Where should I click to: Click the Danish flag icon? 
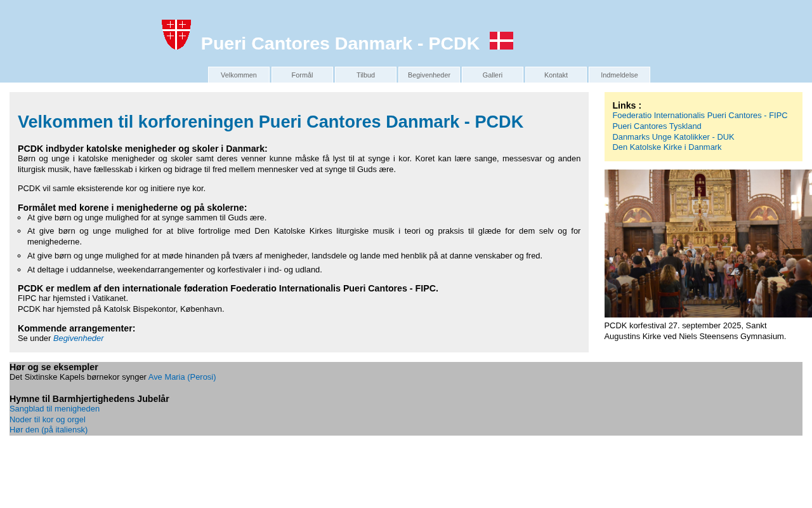tap(501, 41)
